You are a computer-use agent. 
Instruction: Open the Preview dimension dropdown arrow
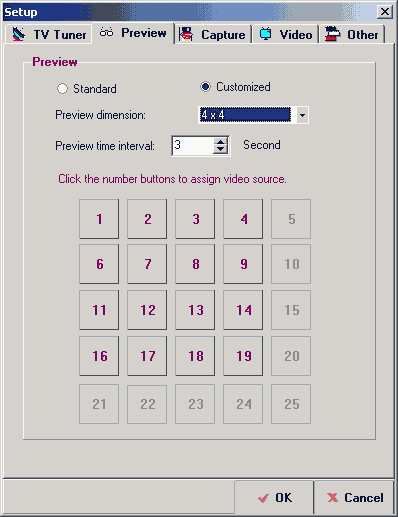click(302, 115)
